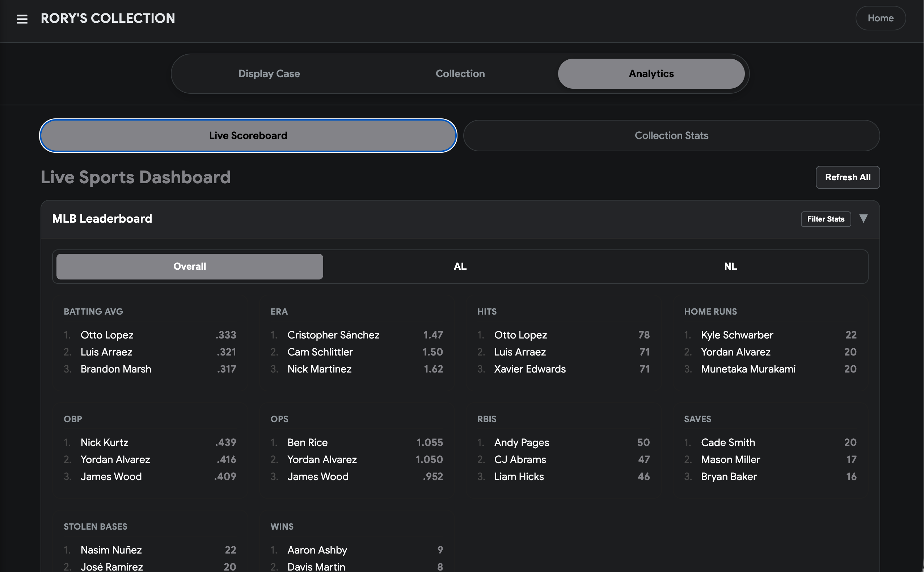Select the STOLEN BASES category label
The image size is (924, 572).
pyautogui.click(x=95, y=526)
